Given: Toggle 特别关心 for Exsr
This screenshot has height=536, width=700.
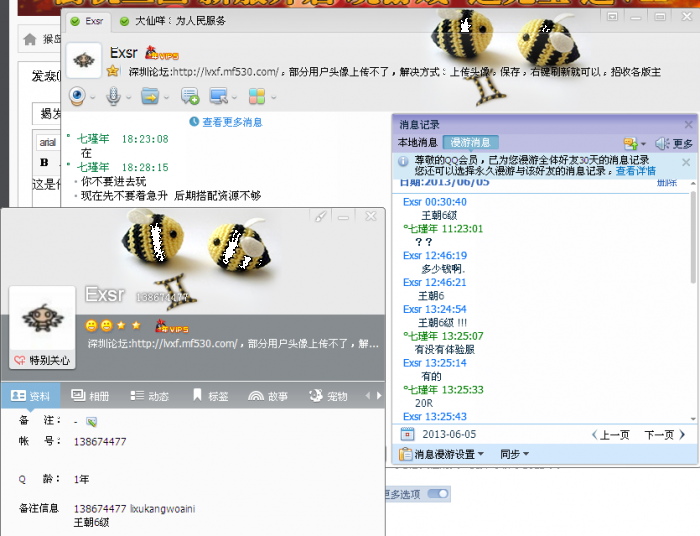Looking at the screenshot, I should (x=42, y=360).
